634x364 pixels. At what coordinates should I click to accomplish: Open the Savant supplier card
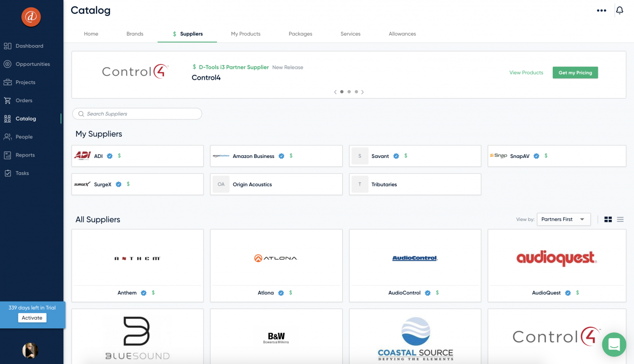click(415, 156)
